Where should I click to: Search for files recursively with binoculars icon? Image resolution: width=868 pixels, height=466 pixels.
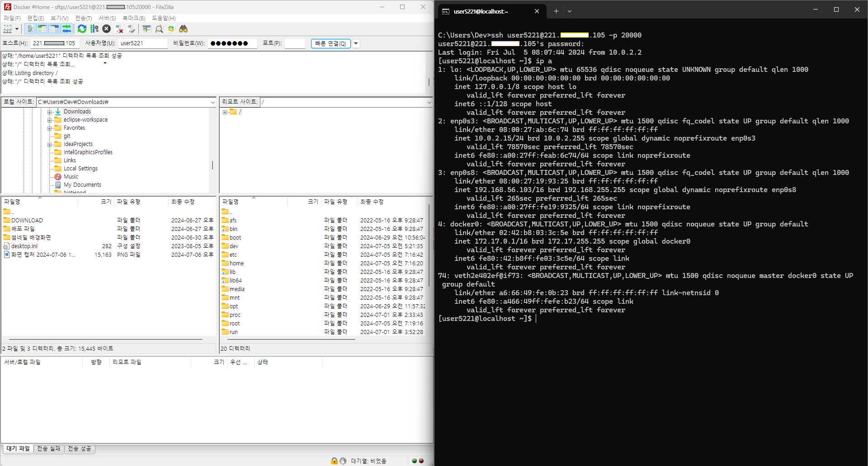click(x=183, y=29)
